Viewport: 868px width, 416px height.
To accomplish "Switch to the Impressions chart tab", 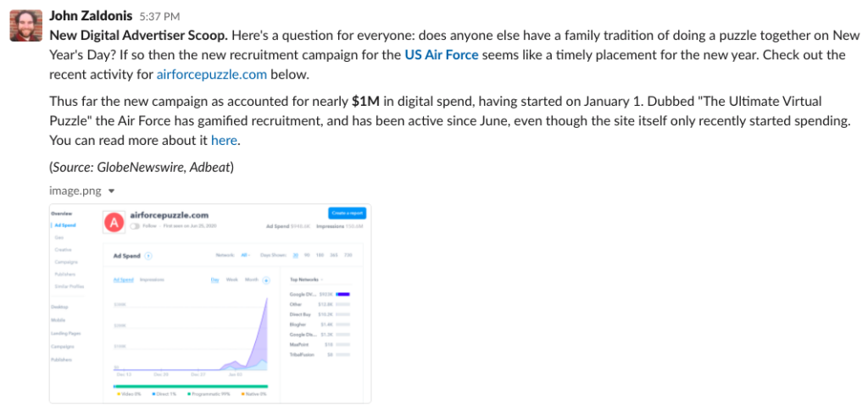I will [153, 280].
